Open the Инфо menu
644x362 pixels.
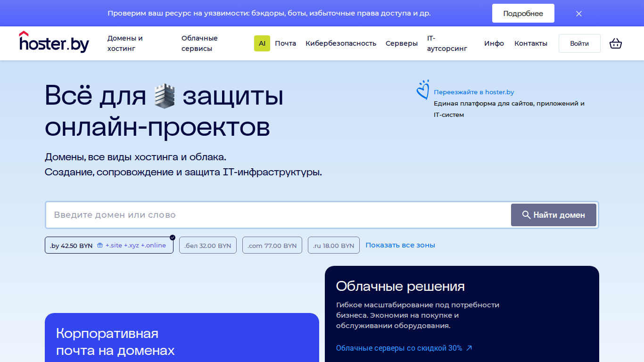494,43
